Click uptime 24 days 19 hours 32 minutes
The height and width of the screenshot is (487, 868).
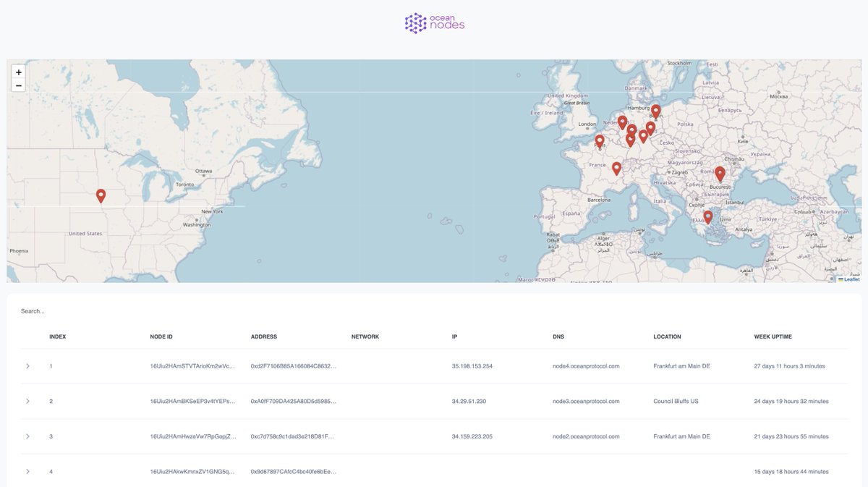pyautogui.click(x=791, y=401)
